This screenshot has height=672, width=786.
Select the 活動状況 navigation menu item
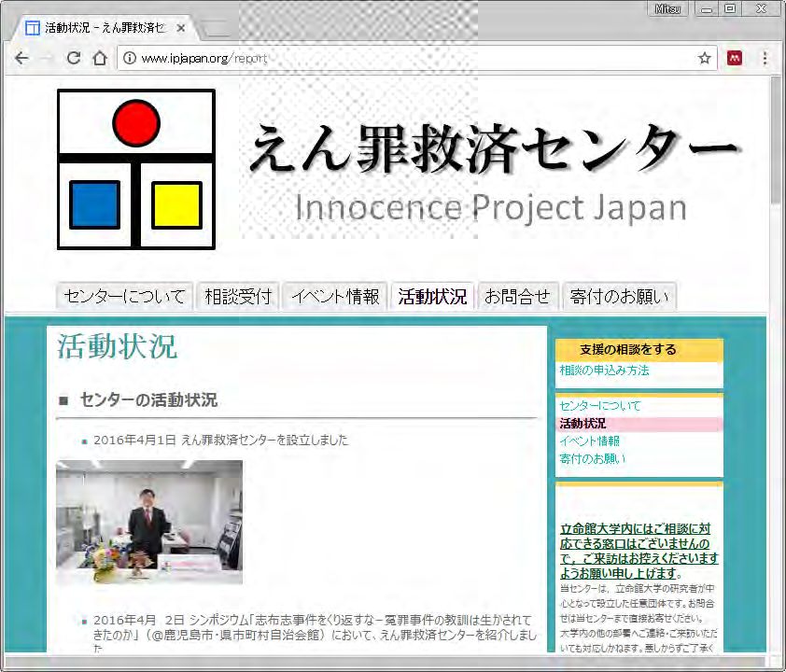point(432,297)
